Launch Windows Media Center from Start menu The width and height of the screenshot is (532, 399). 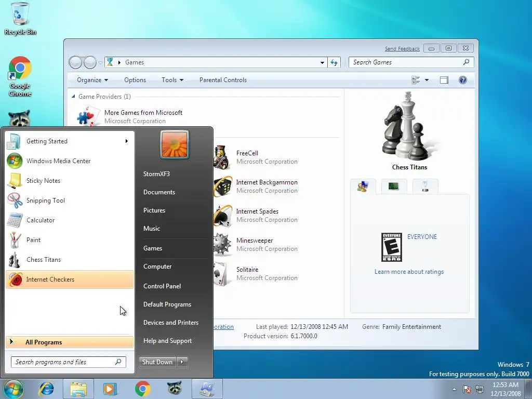click(70, 161)
